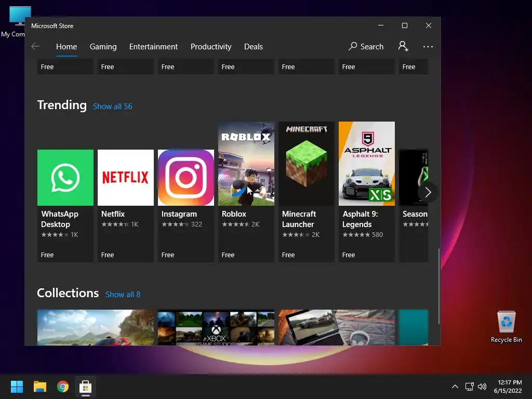The height and width of the screenshot is (399, 532).
Task: Show next Trending apps with chevron arrow
Action: coord(428,192)
